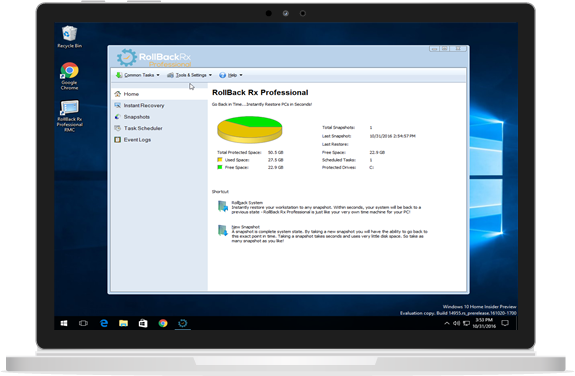Open the Windows Store taskbar icon
This screenshot has width=575, height=376.
coord(143,323)
